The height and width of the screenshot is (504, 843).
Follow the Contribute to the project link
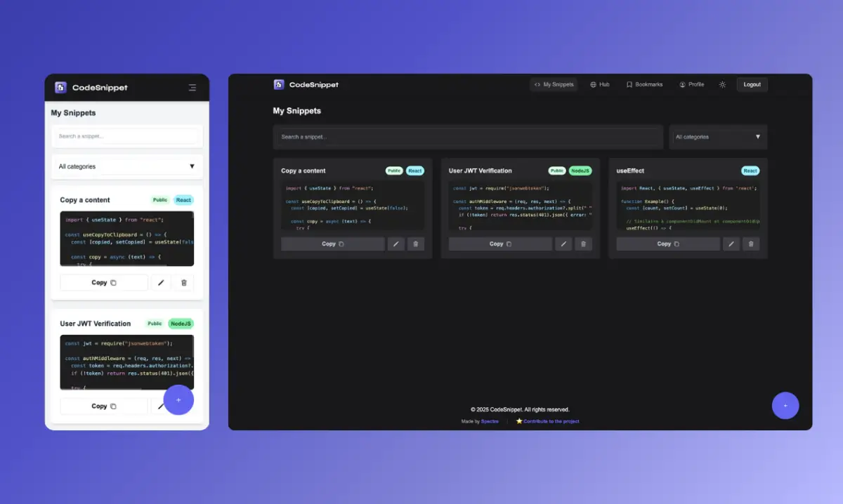pos(551,421)
